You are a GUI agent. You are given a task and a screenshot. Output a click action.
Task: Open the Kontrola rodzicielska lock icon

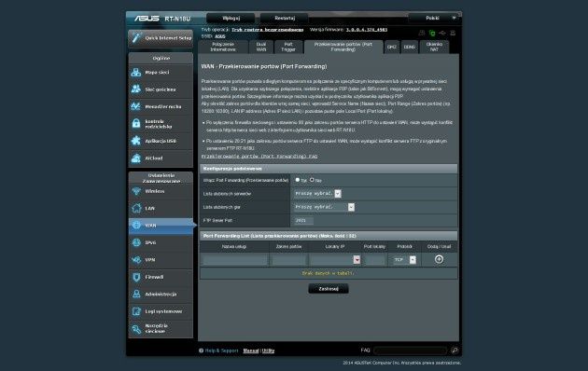point(135,124)
